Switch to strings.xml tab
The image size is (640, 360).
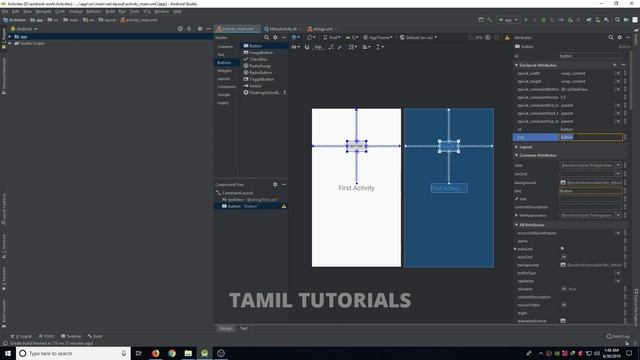pyautogui.click(x=322, y=29)
